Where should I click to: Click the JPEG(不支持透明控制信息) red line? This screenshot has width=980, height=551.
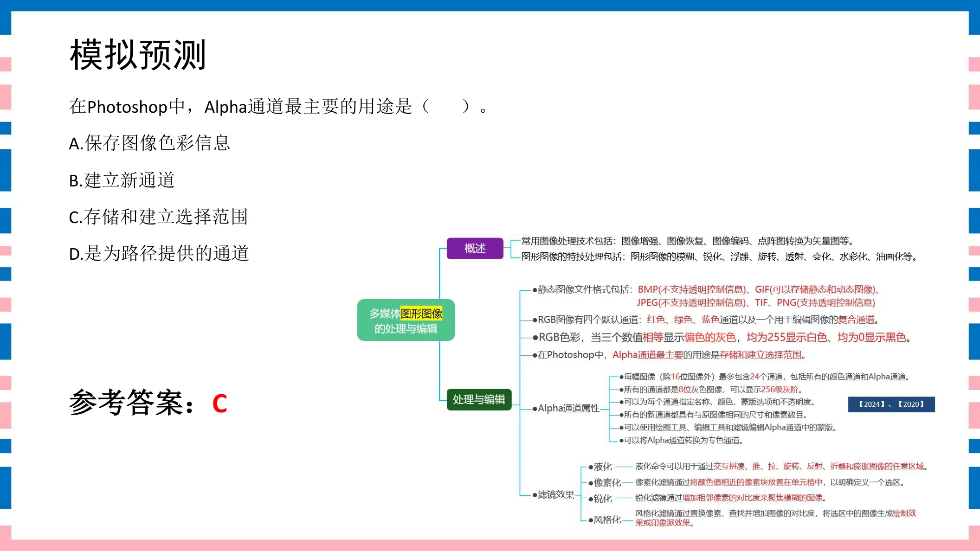click(756, 303)
